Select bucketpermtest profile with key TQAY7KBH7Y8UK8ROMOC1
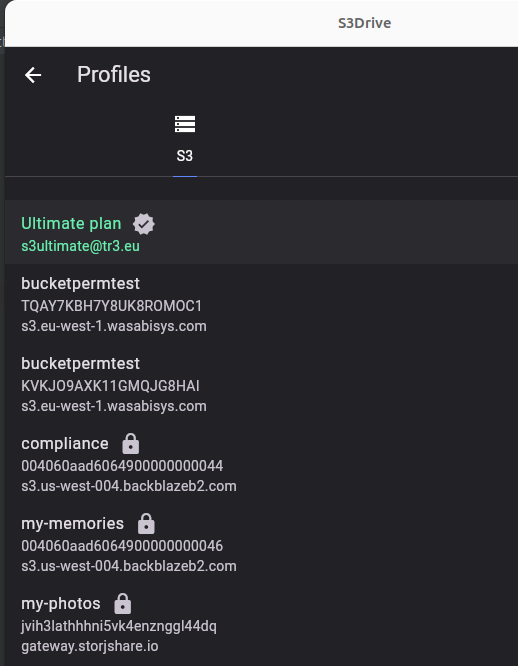The width and height of the screenshot is (518, 666). coord(262,305)
